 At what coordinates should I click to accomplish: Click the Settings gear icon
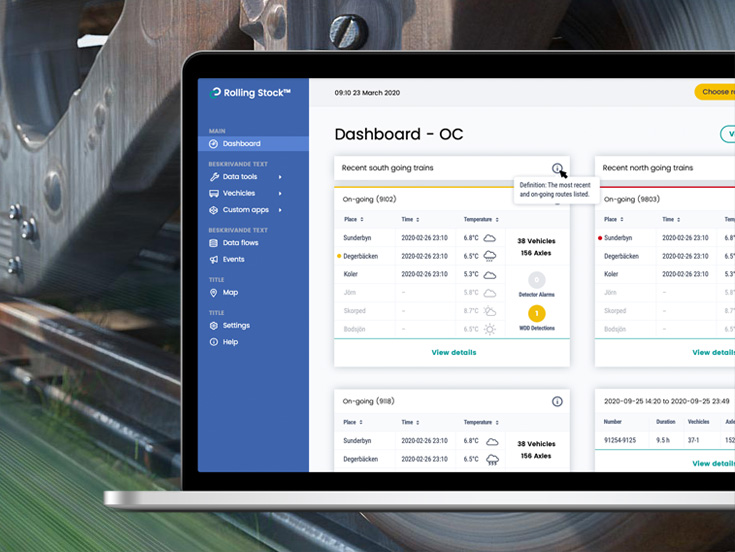point(214,326)
